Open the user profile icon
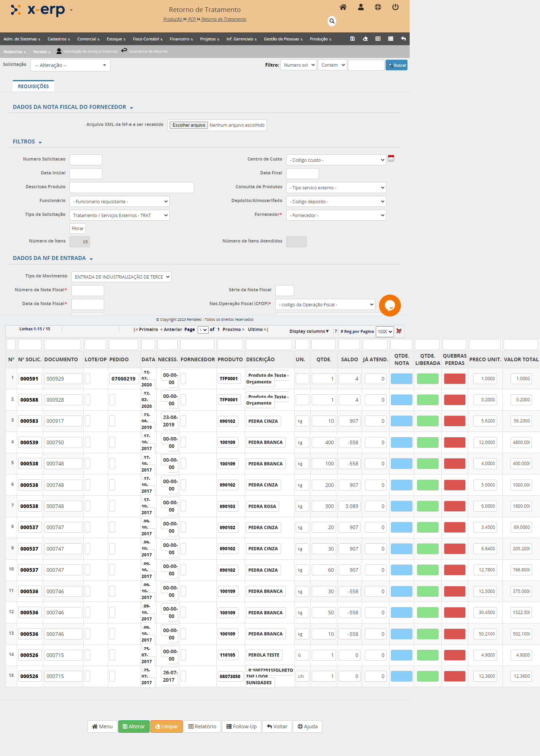The height and width of the screenshot is (756, 540). pyautogui.click(x=360, y=7)
